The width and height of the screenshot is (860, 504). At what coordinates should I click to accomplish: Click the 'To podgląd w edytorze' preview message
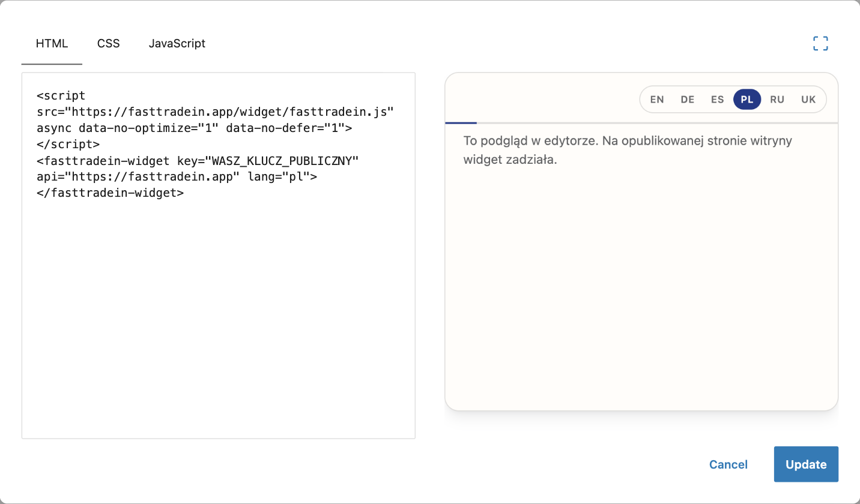click(x=628, y=151)
